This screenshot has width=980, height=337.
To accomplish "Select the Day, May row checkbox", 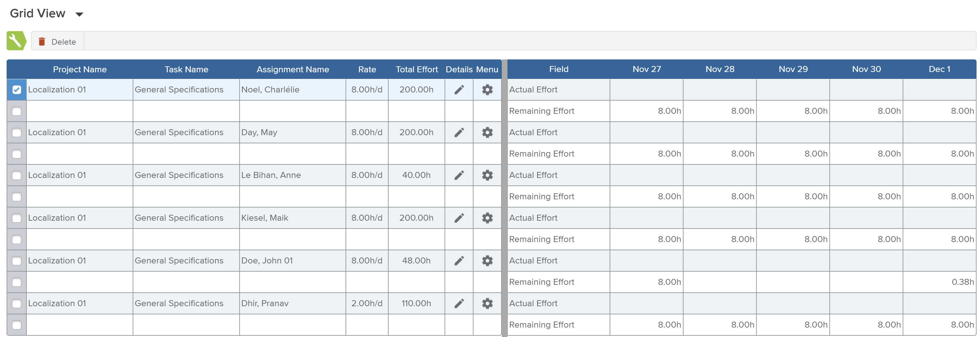I will click(17, 132).
